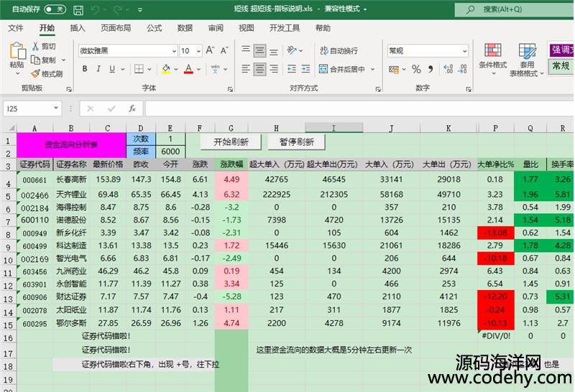Open Conditional Formatting (条件格式)
Screen dimensions: 575x392
tap(493, 59)
